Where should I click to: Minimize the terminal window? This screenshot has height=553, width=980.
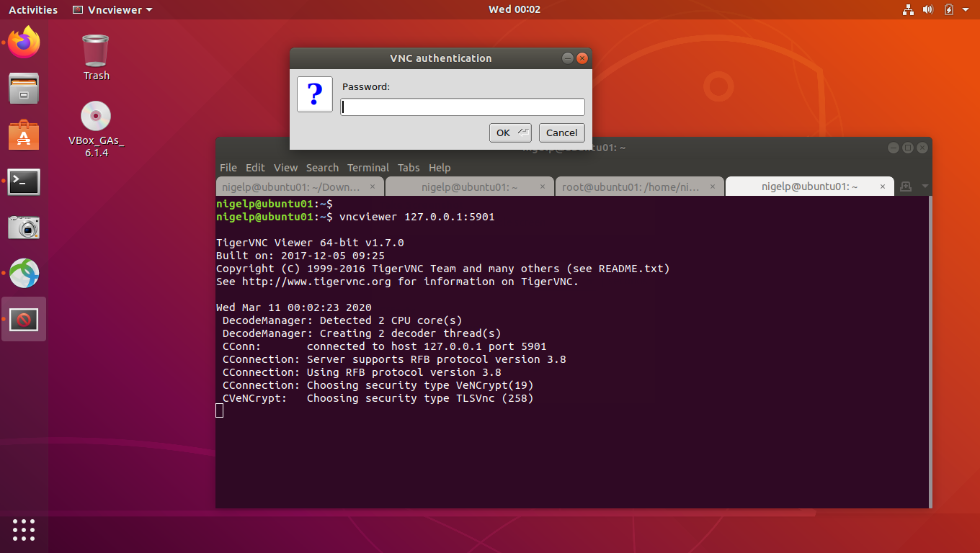pyautogui.click(x=894, y=148)
